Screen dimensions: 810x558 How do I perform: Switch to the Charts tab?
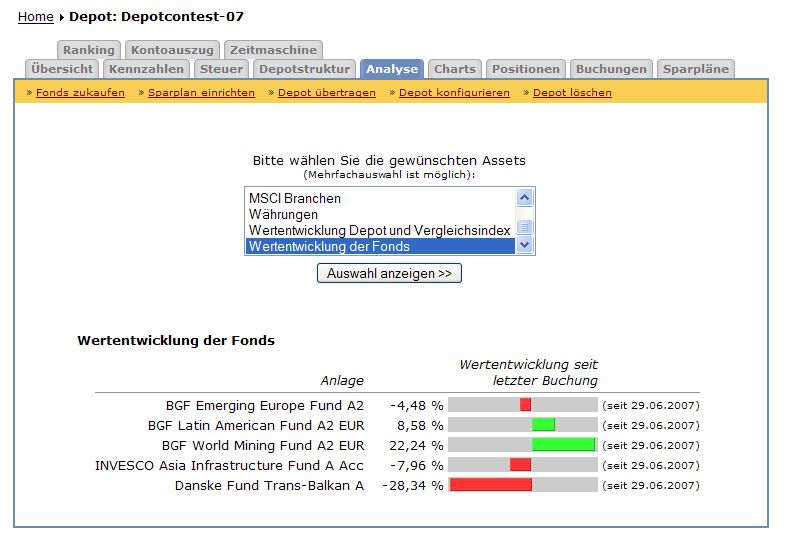coord(455,69)
